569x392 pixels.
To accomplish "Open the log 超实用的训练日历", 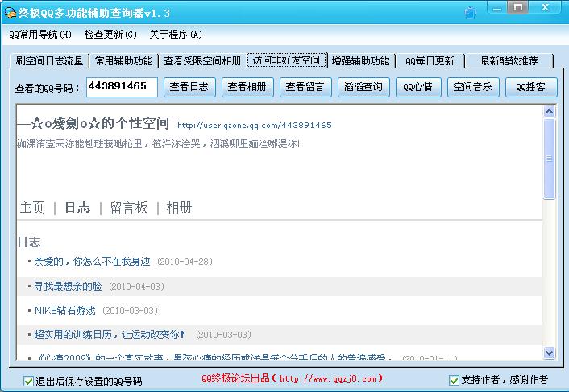I will point(110,335).
